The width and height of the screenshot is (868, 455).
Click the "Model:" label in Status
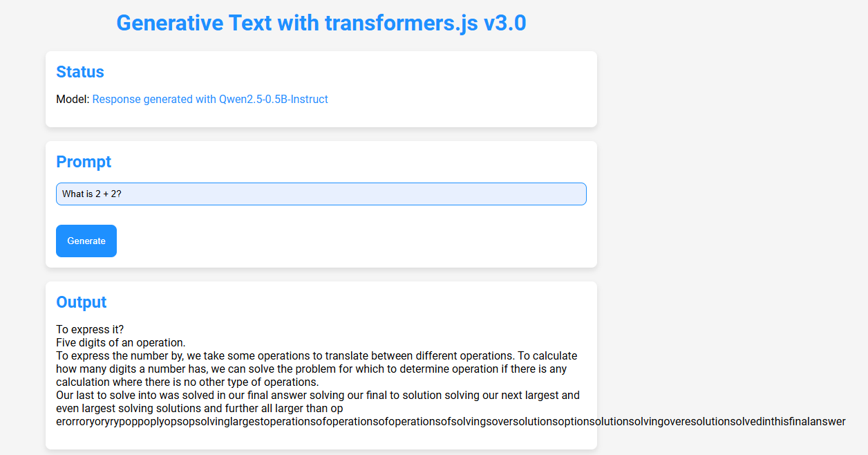pos(73,100)
